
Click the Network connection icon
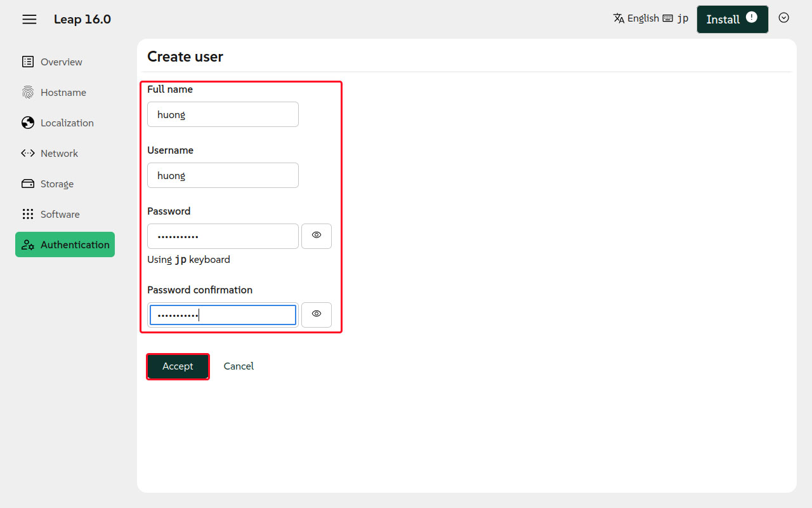pyautogui.click(x=28, y=153)
